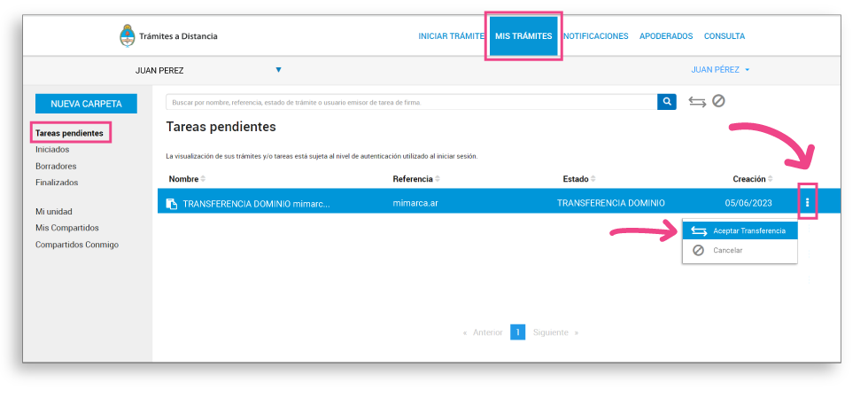Click the cancel circle icon beside search

coord(718,101)
